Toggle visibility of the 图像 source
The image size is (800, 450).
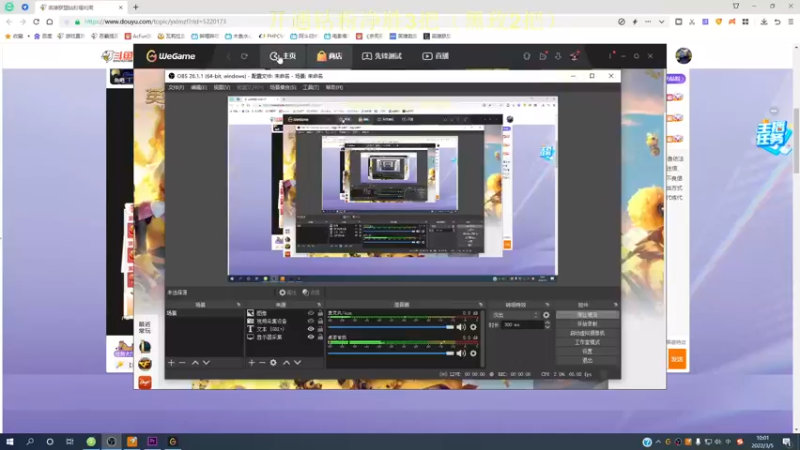[311, 313]
